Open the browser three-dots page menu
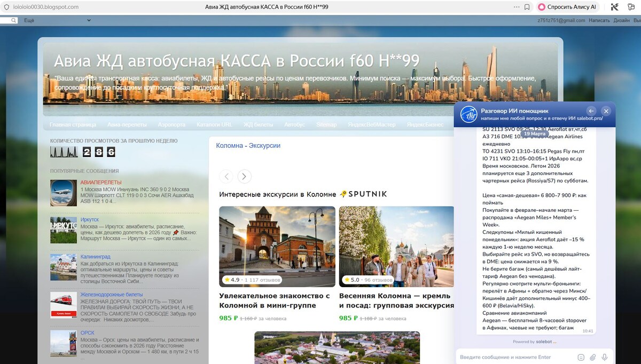 516,7
